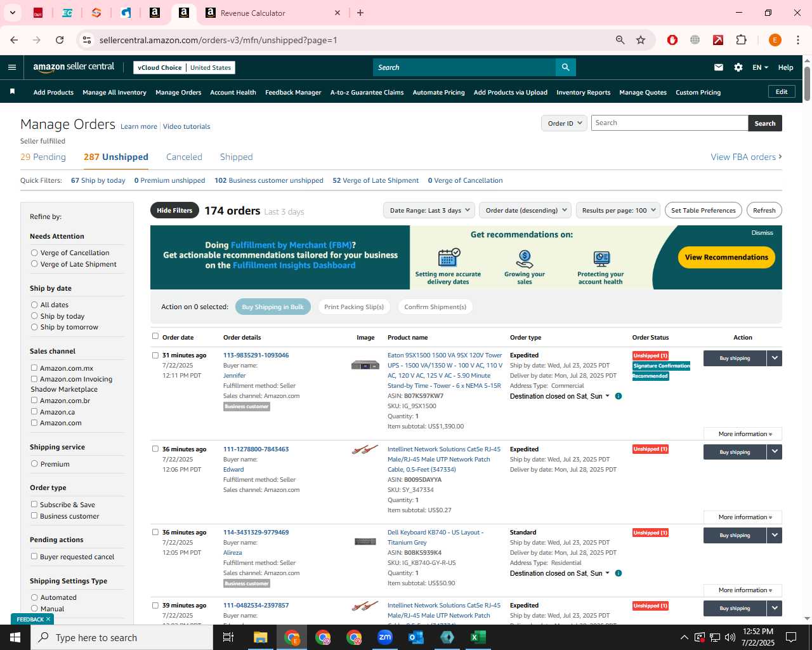
Task: Open File Explorer from the taskbar
Action: [261, 637]
